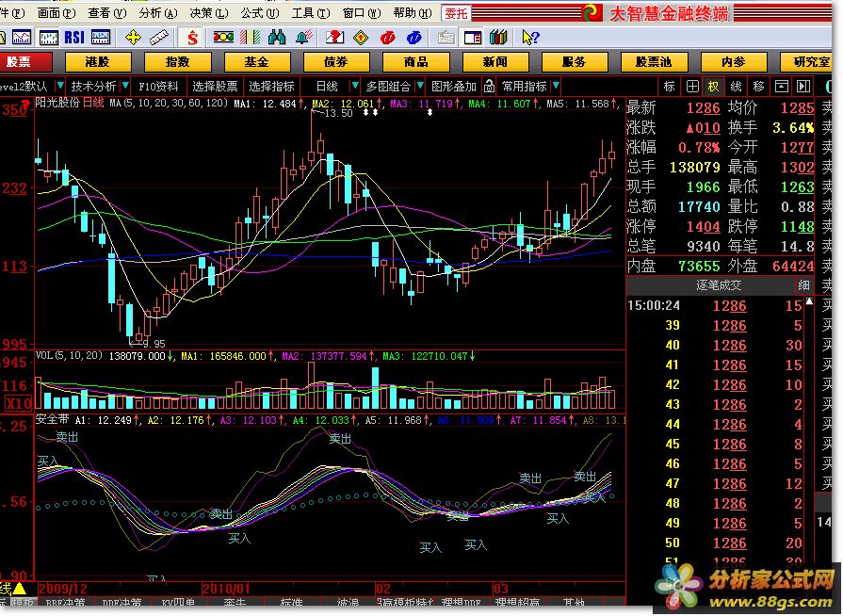843x616 pixels.
Task: Expand the 日线 period dropdown arrow
Action: pyautogui.click(x=355, y=86)
